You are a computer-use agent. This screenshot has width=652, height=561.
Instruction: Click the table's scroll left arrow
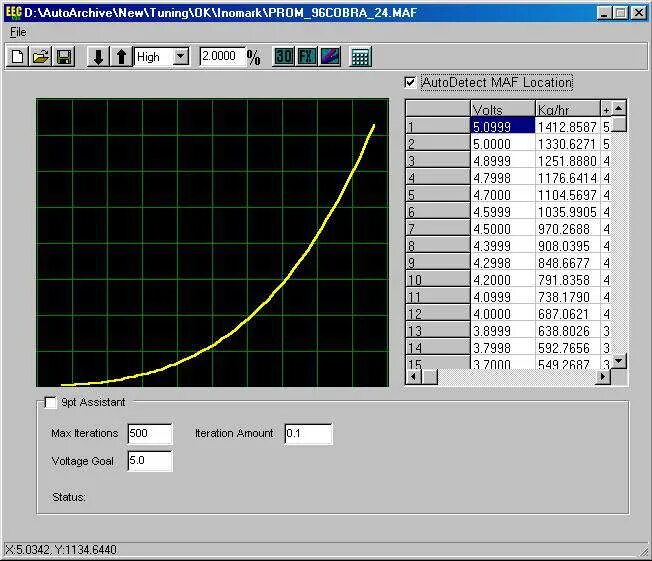tap(414, 377)
